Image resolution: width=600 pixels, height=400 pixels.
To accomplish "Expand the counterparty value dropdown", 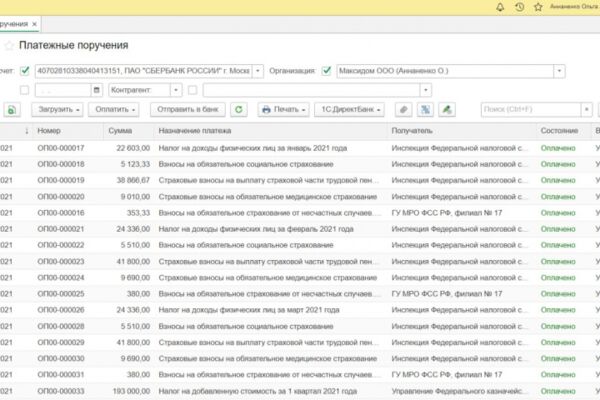I will pos(426,90).
